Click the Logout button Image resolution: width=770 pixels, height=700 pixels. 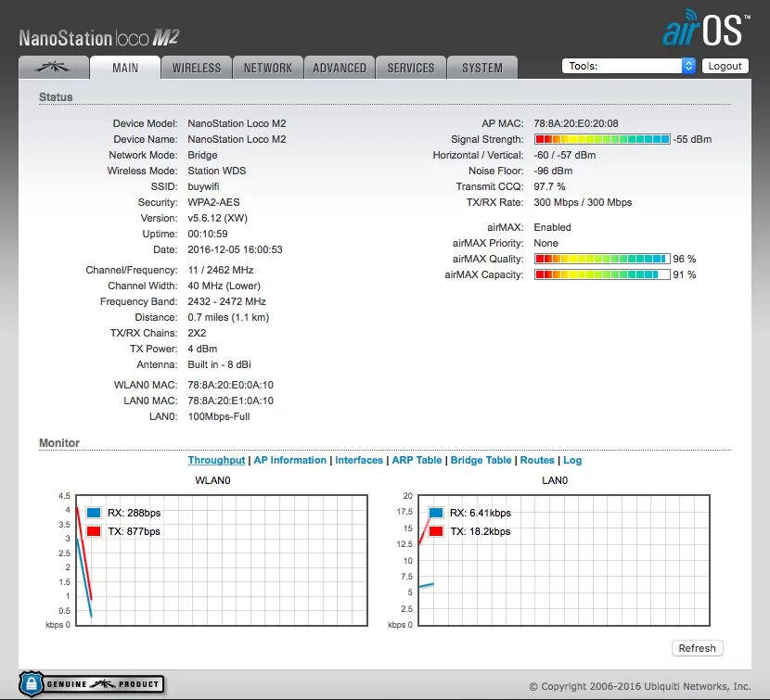click(x=725, y=66)
